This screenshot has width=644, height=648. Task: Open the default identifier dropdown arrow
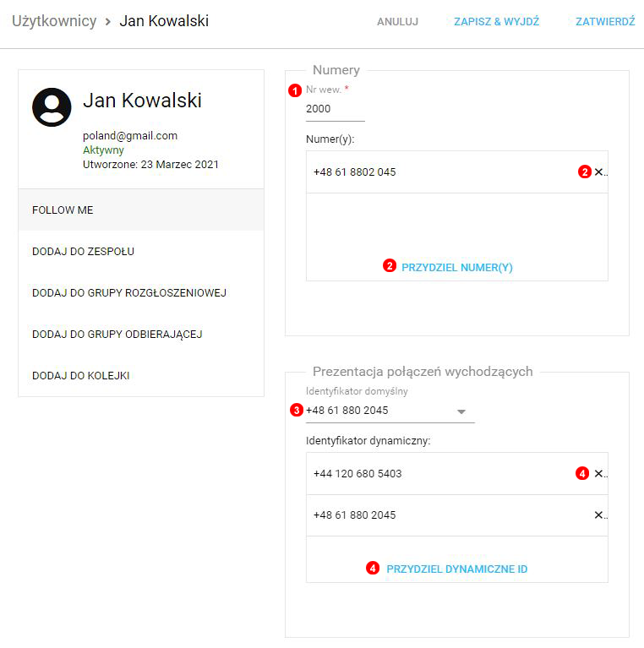461,411
